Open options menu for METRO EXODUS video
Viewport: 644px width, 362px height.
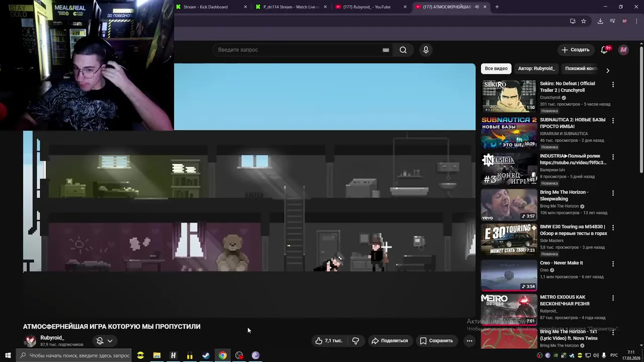click(613, 298)
